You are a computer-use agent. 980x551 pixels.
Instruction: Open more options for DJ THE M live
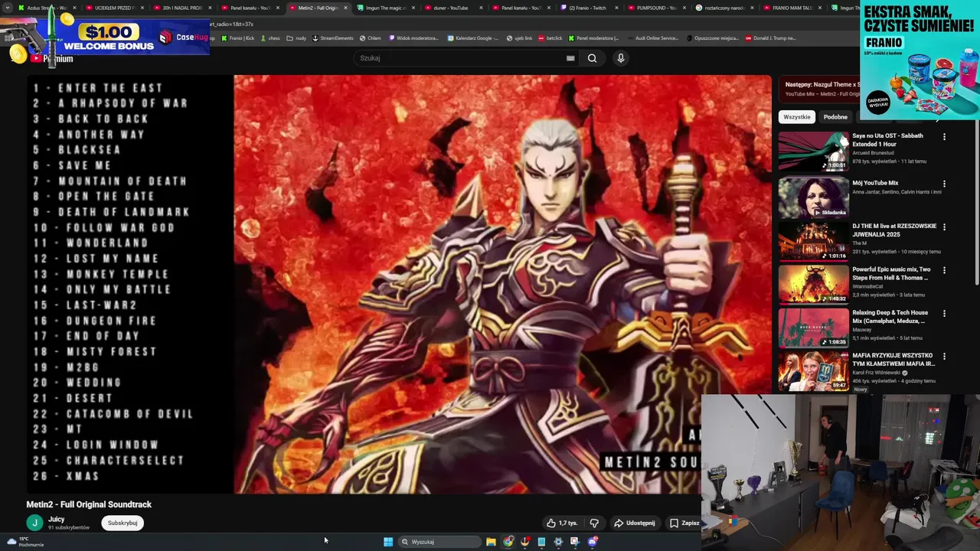[944, 227]
